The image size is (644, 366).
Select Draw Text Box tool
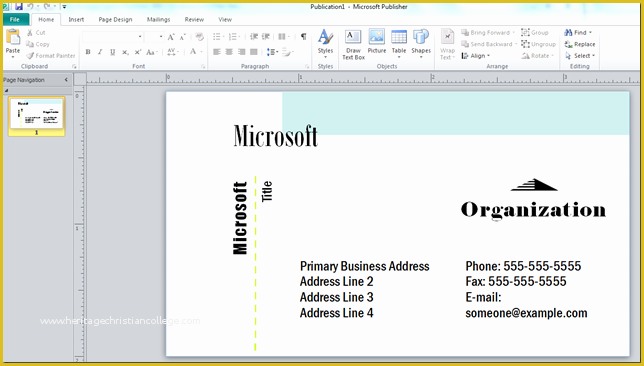[353, 44]
